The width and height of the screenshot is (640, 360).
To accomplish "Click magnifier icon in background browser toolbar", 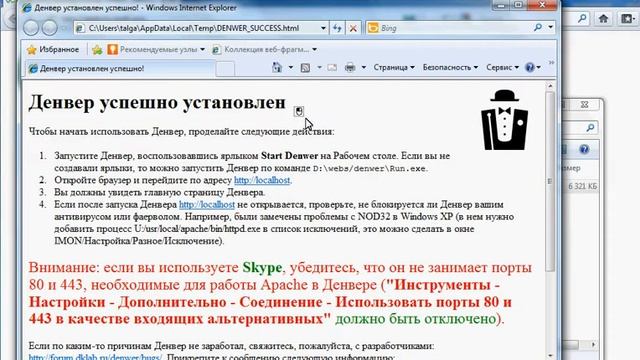I will click(x=582, y=18).
